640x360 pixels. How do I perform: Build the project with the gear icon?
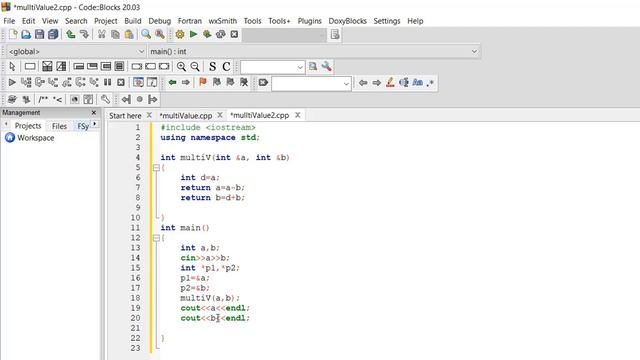pyautogui.click(x=180, y=34)
